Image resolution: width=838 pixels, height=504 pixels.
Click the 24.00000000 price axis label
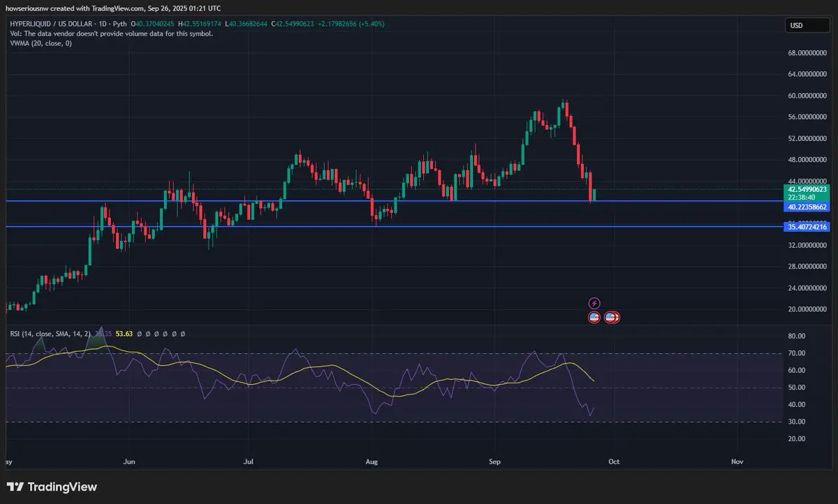(807, 288)
